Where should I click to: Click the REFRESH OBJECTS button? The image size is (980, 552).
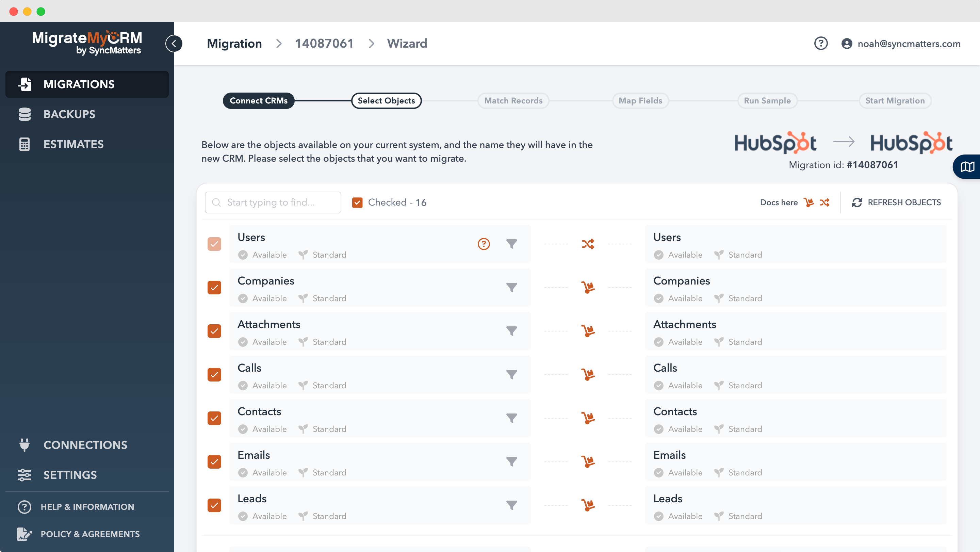click(897, 202)
